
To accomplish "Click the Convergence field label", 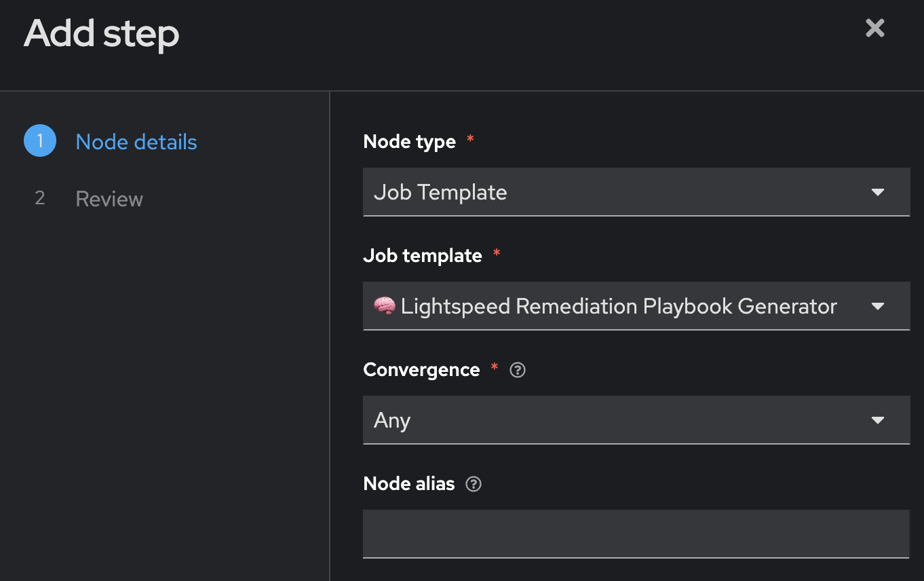I will (x=421, y=370).
